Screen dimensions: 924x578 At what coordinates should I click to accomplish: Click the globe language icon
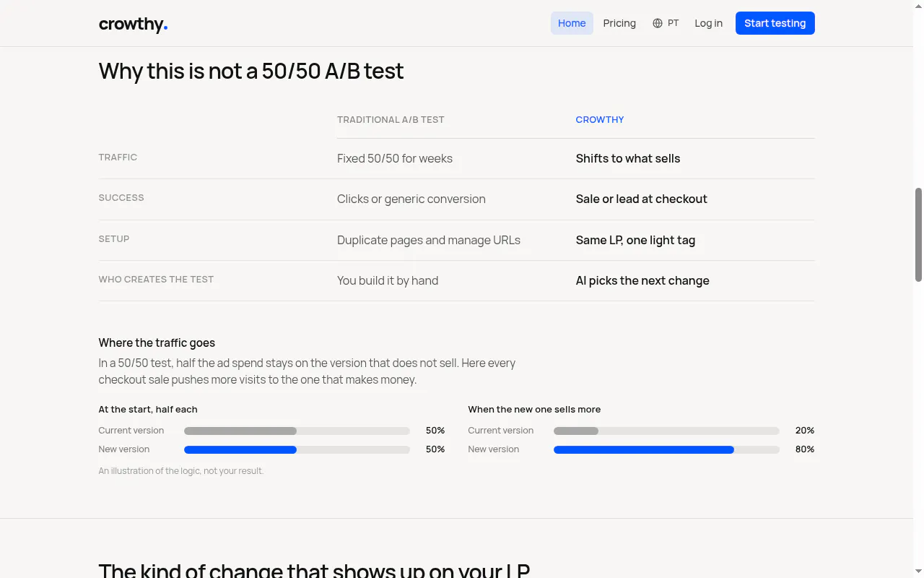click(658, 23)
